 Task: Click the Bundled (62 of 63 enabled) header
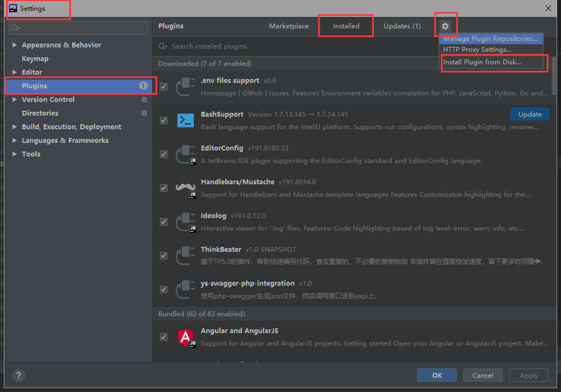(201, 313)
